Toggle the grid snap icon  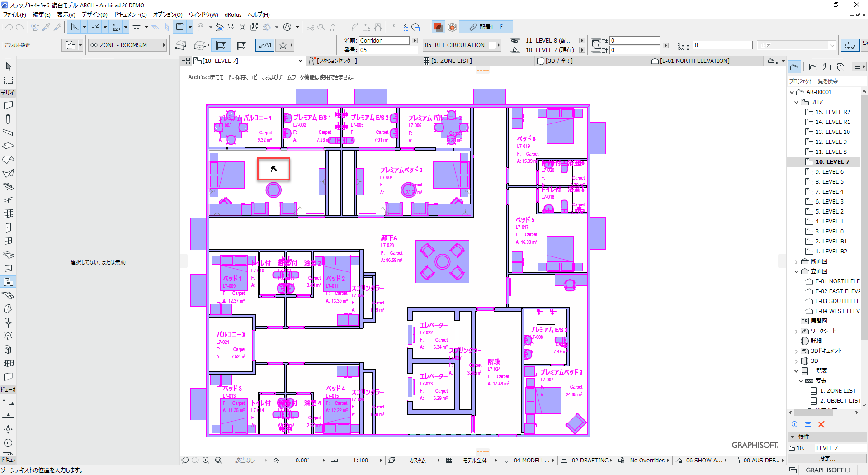137,27
